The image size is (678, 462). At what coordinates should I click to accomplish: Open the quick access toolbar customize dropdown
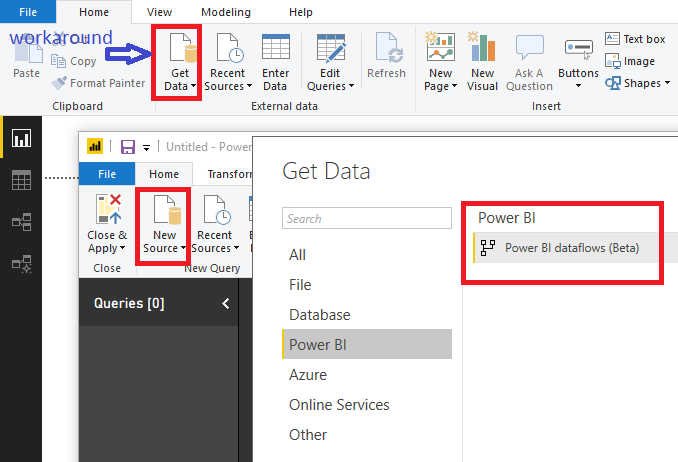pos(147,148)
